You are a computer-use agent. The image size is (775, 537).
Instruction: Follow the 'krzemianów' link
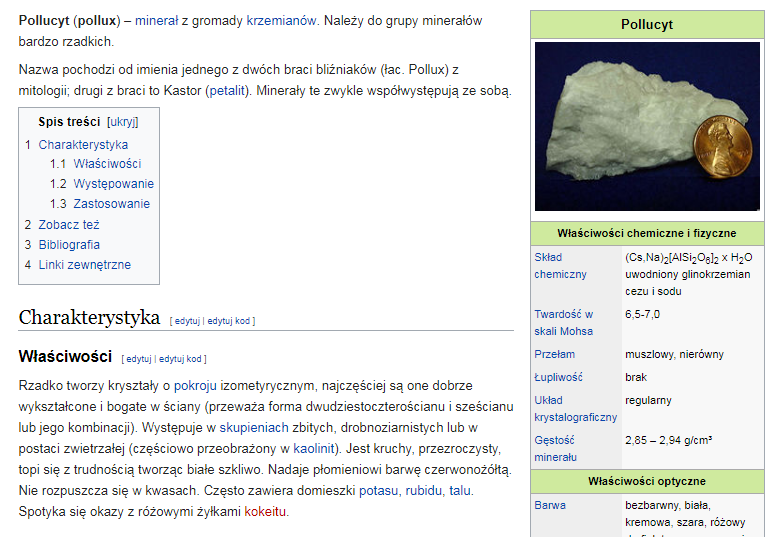pyautogui.click(x=281, y=21)
